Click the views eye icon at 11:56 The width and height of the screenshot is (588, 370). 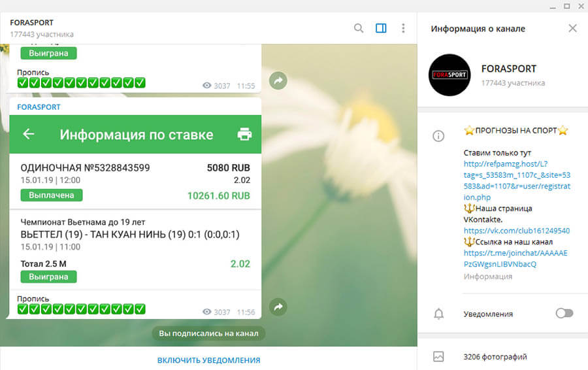206,311
